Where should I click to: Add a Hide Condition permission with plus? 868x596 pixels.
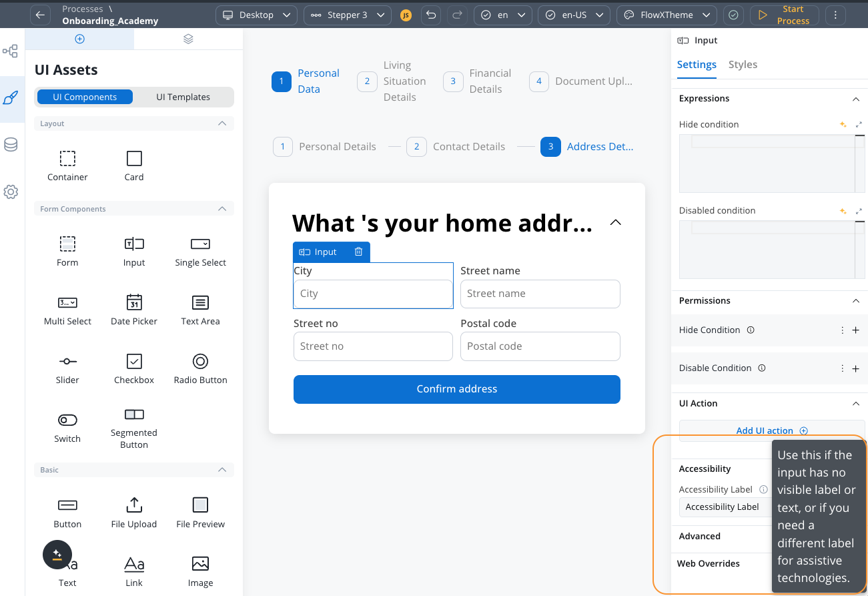coord(856,330)
